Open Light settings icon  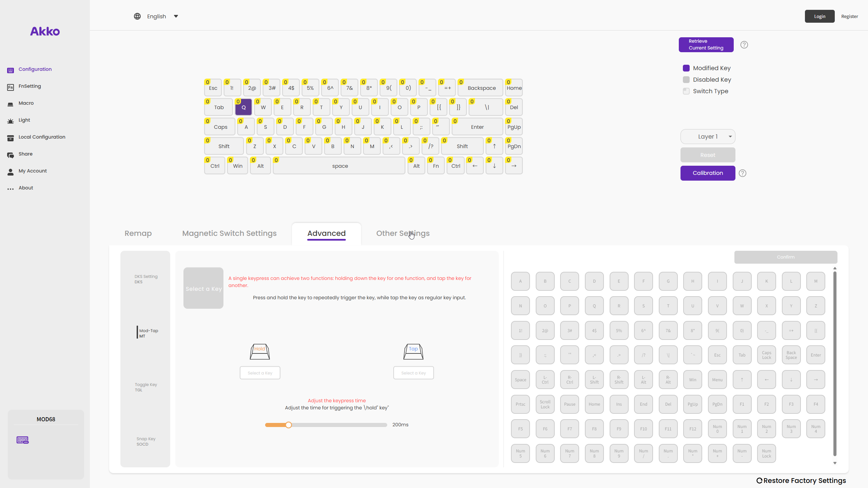tap(11, 121)
